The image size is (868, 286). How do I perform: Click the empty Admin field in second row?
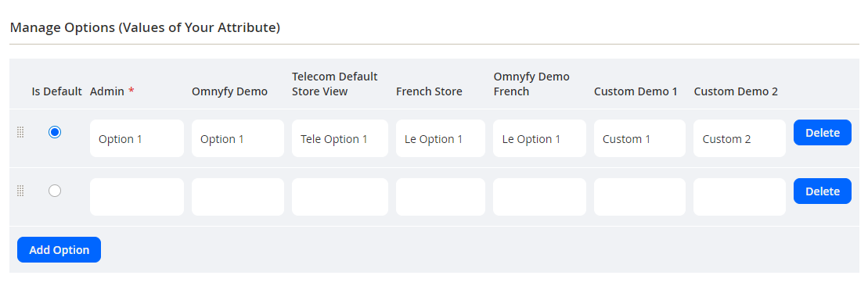coord(137,197)
